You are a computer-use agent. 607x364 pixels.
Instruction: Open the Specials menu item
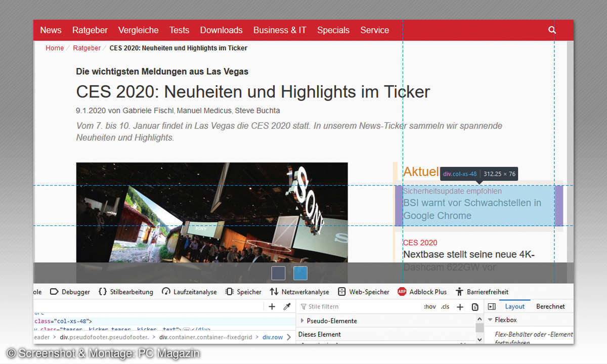333,30
